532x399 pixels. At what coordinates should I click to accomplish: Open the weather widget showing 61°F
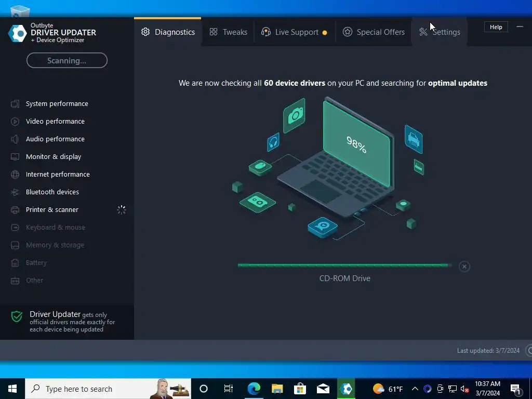[388, 389]
